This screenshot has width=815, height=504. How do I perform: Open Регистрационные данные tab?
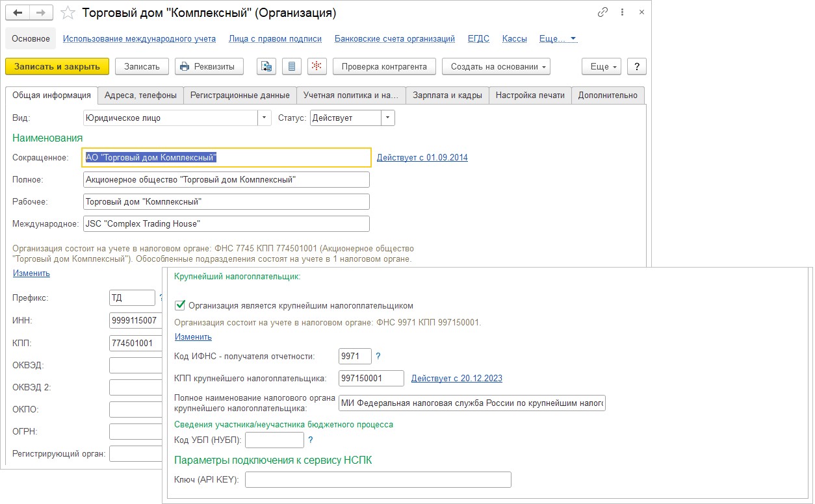(240, 95)
